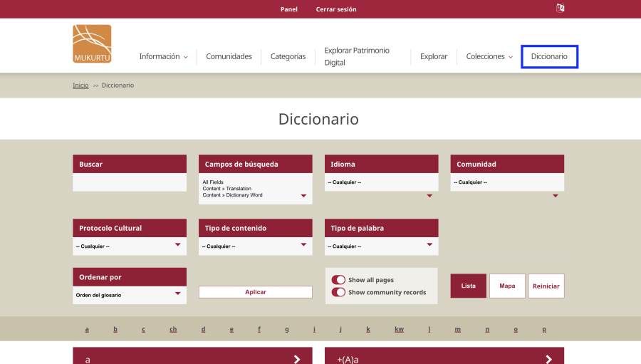The height and width of the screenshot is (364, 641).
Task: Open Explorar Patrimonio Digital
Action: pos(357,56)
